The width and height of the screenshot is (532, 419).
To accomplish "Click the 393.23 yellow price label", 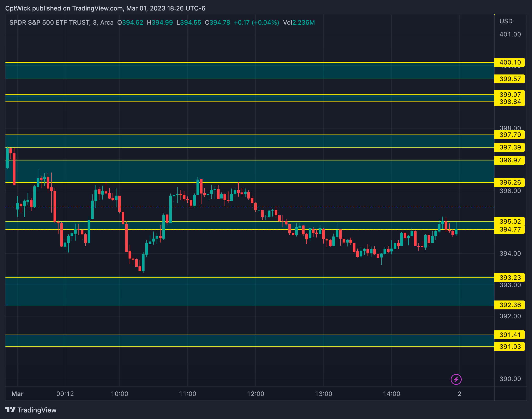I will [x=509, y=278].
